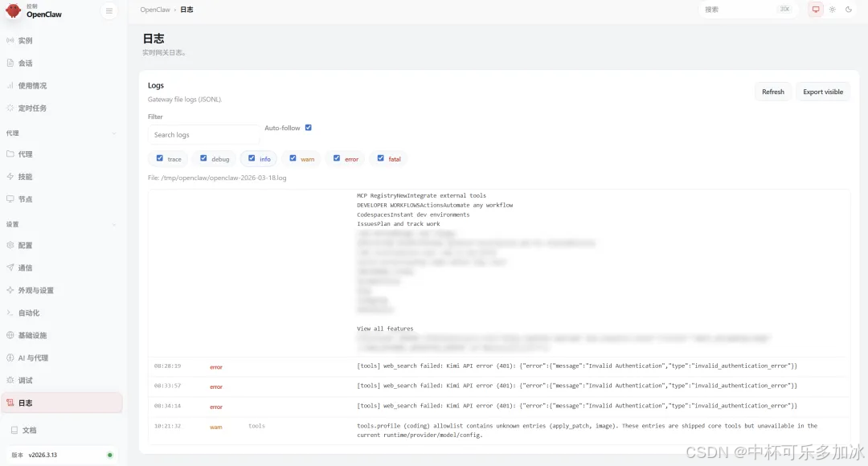Select the system theme monitor icon

816,10
